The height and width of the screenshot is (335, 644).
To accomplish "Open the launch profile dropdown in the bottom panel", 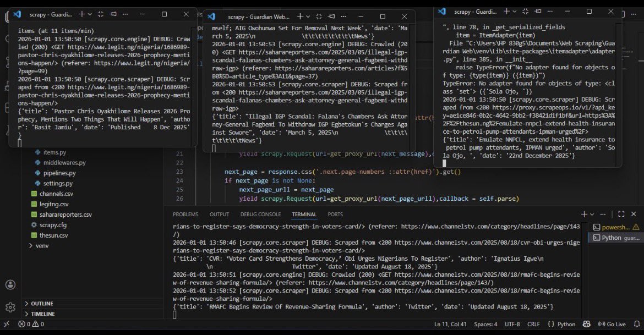I will coord(592,215).
